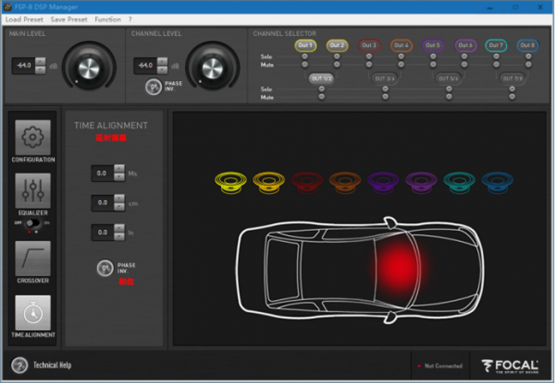The width and height of the screenshot is (555, 383).
Task: Toggle Phase Inv. in Time Alignment panel
Action: (x=105, y=268)
